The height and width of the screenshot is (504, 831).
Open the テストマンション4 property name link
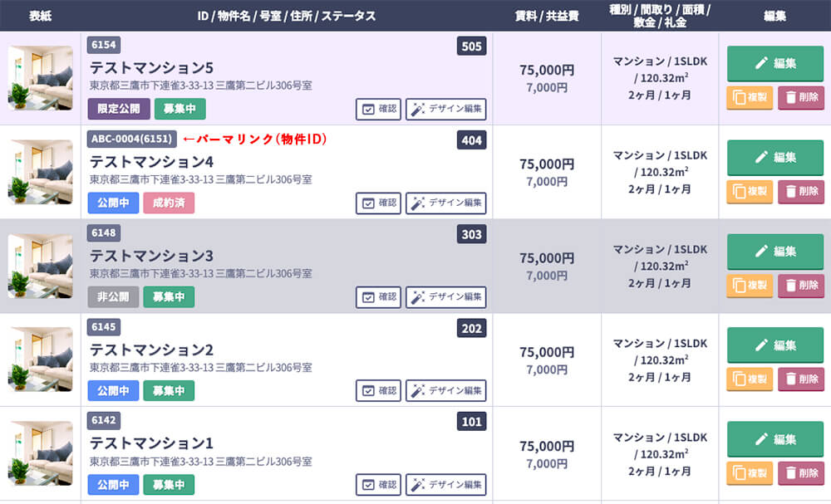pyautogui.click(x=151, y=161)
